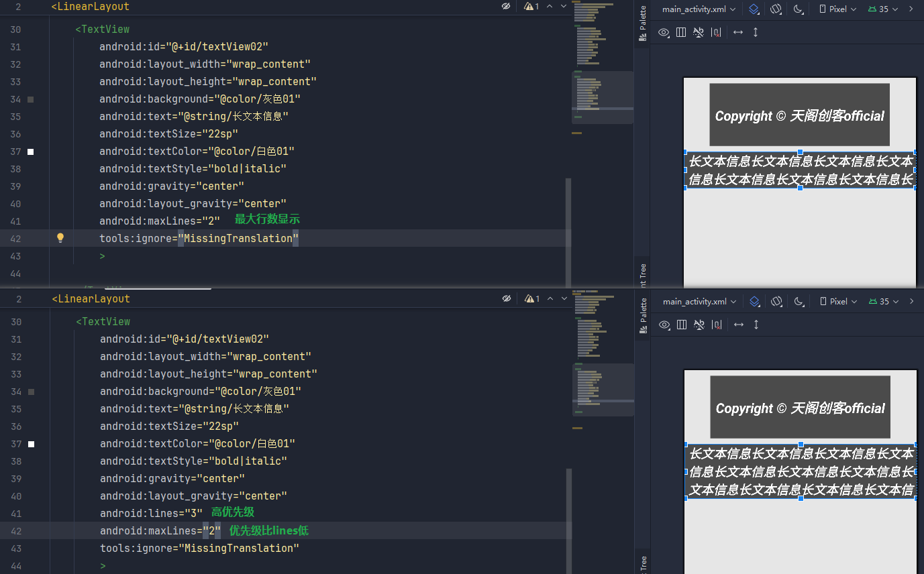Open the Palette tool window in lower design pane
This screenshot has width=924, height=574.
coord(642,315)
